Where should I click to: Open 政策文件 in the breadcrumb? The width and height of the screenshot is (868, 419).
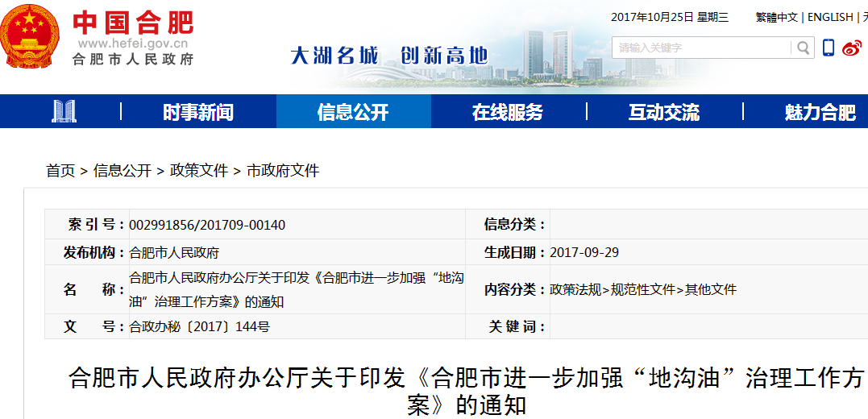[x=199, y=171]
